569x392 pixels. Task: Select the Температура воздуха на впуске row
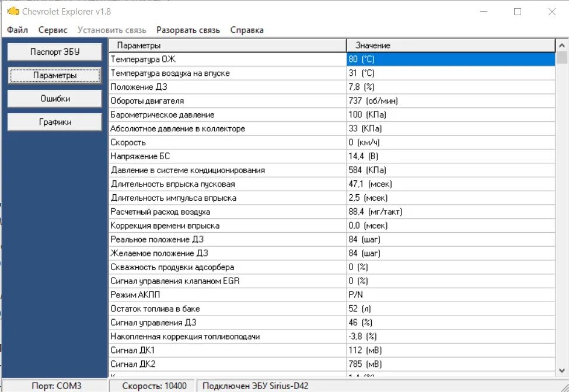pos(332,73)
